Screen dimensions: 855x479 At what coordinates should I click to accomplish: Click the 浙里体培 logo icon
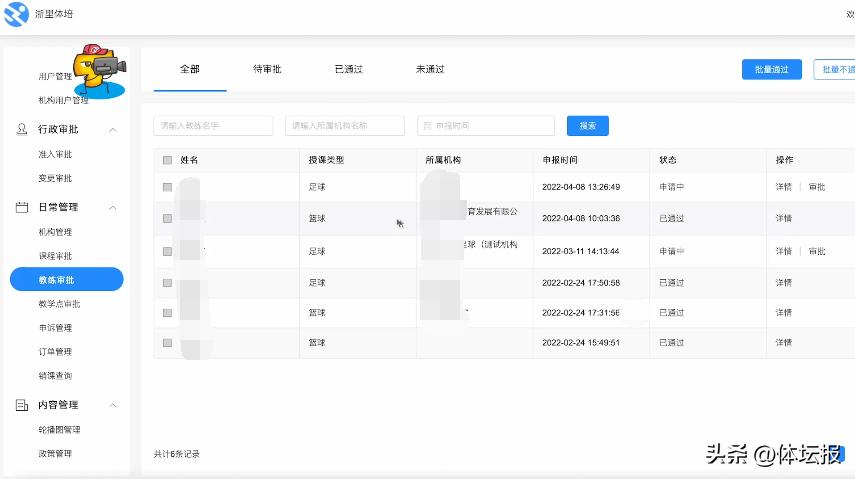coord(17,15)
